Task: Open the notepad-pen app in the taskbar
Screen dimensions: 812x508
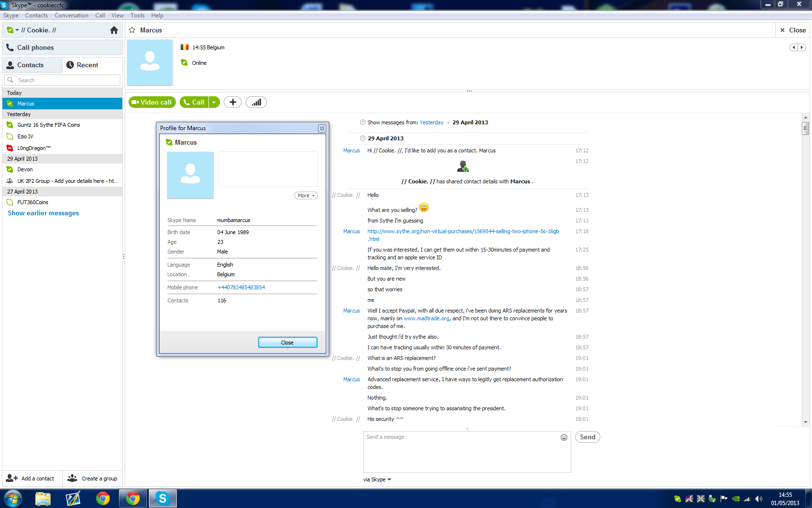Action: [73, 498]
